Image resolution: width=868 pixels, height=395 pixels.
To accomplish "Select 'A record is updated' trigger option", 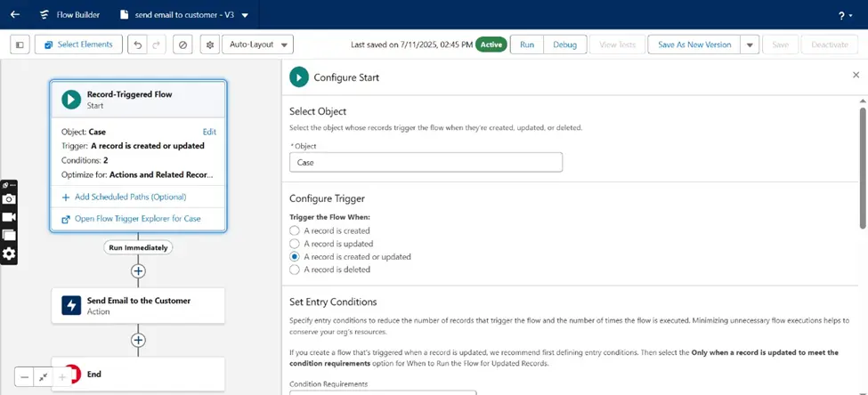I will click(x=295, y=244).
